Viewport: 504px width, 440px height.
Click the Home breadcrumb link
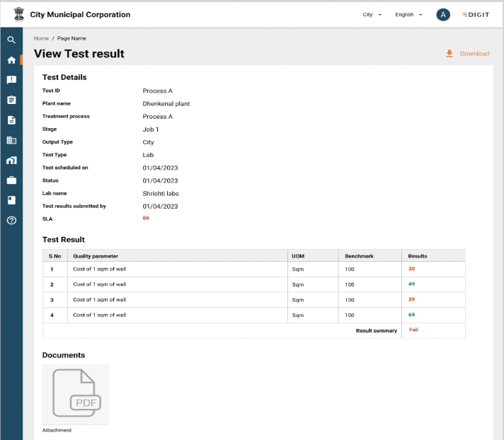pos(41,38)
